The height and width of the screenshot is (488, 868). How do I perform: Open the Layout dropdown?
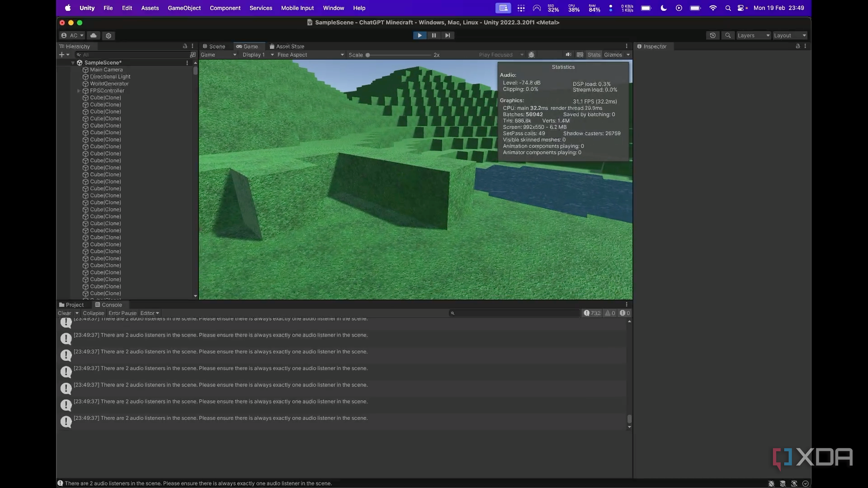(x=790, y=35)
